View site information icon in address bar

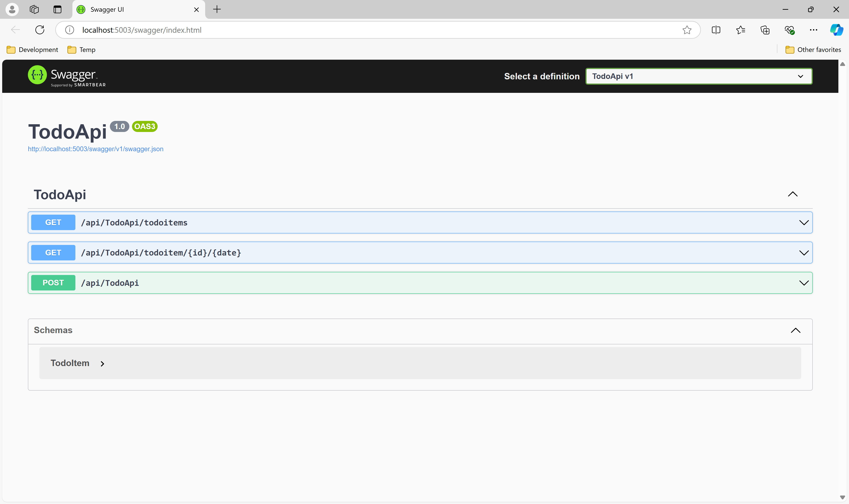pyautogui.click(x=70, y=30)
